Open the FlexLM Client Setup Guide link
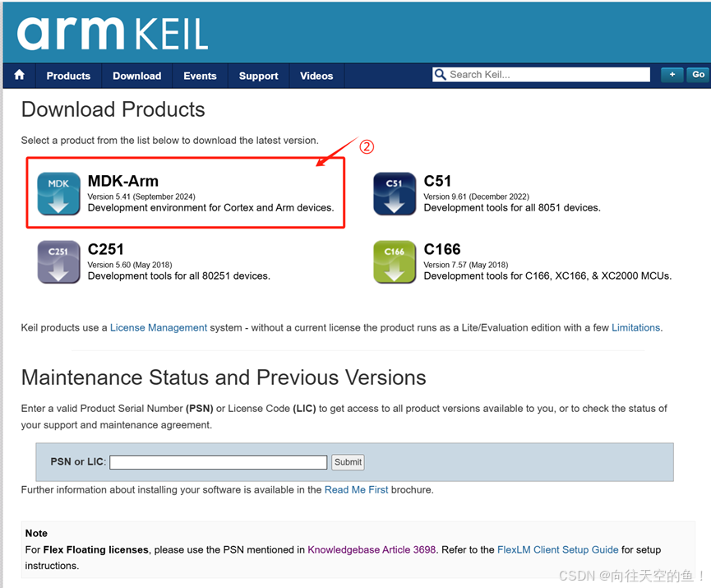This screenshot has height=588, width=711. tap(558, 549)
